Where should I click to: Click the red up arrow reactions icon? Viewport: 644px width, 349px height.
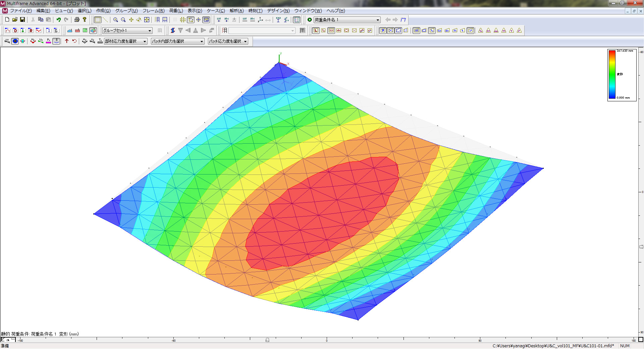click(x=67, y=41)
